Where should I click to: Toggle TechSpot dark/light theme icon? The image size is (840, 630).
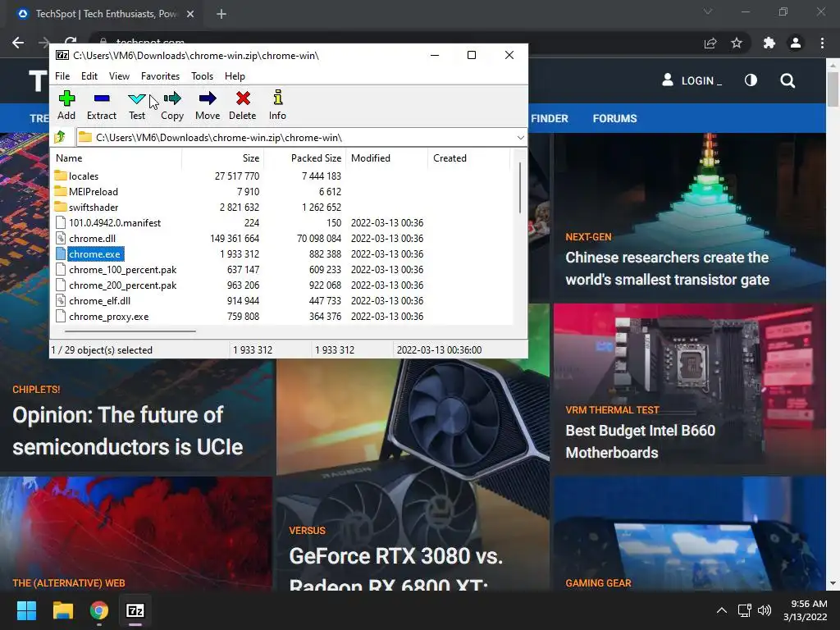point(751,80)
